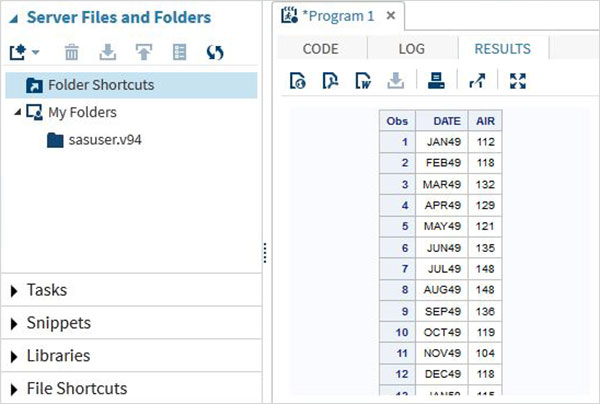Click the Download icon in the Server Files toolbar

(107, 51)
